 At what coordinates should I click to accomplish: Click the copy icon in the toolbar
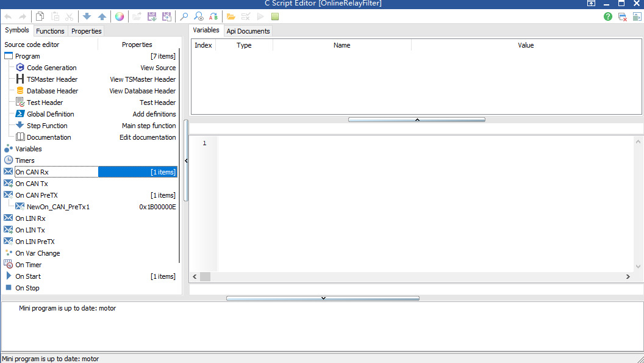(40, 16)
